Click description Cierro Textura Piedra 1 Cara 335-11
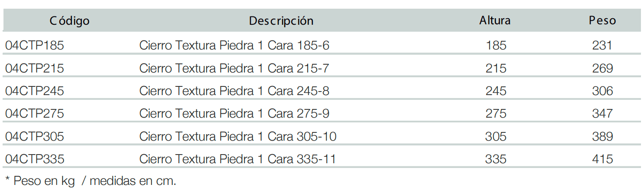 click(x=238, y=159)
